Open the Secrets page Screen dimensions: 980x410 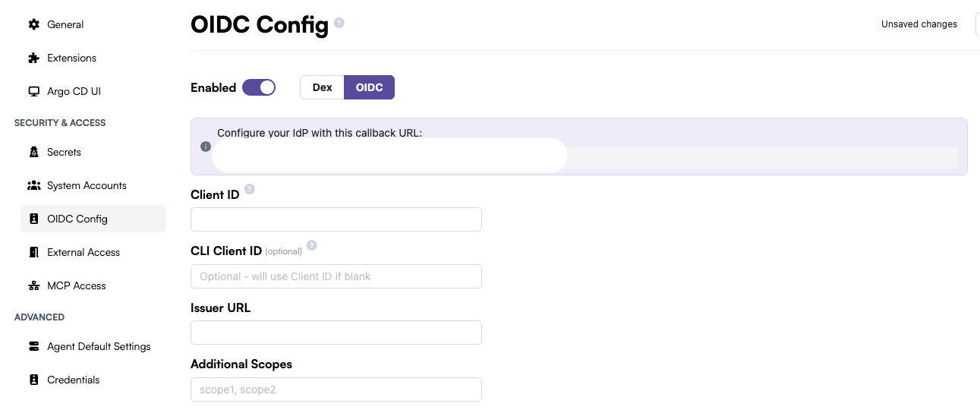[x=93, y=152]
